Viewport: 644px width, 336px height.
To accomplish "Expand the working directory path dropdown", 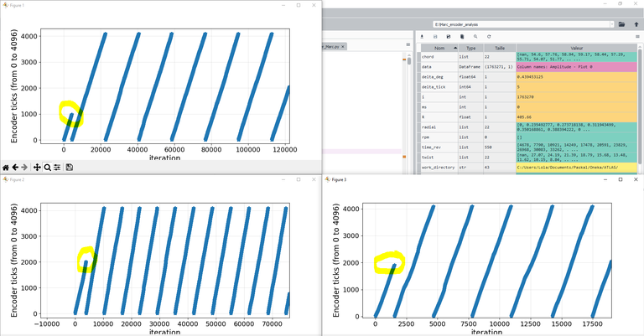I will [610, 25].
